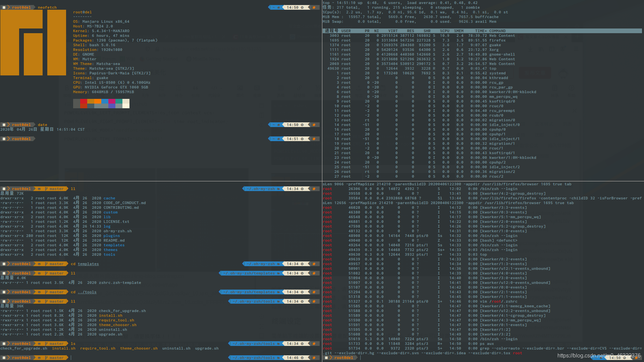Click the LICENSE.txt file entry
The image size is (644, 362).
tap(116, 222)
